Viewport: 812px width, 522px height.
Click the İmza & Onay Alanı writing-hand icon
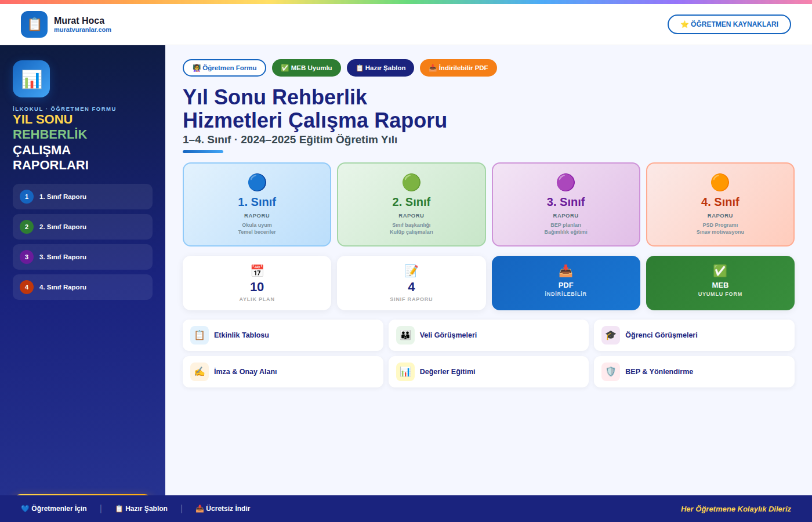200,372
